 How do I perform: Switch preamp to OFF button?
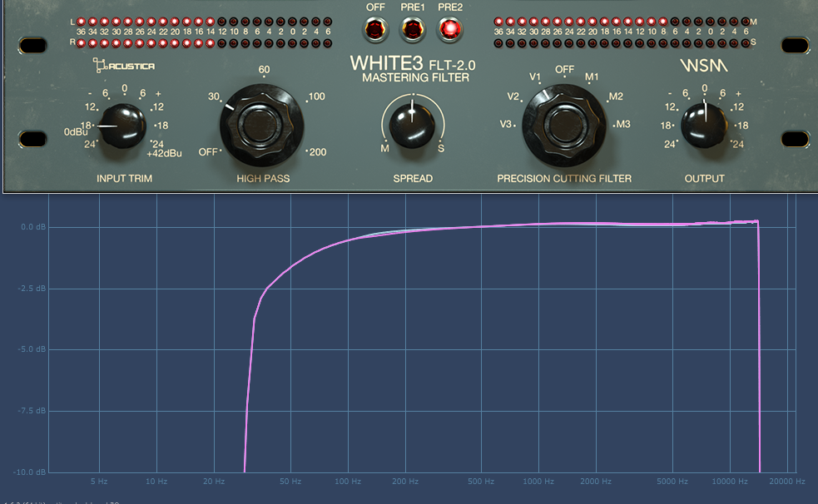[x=375, y=29]
